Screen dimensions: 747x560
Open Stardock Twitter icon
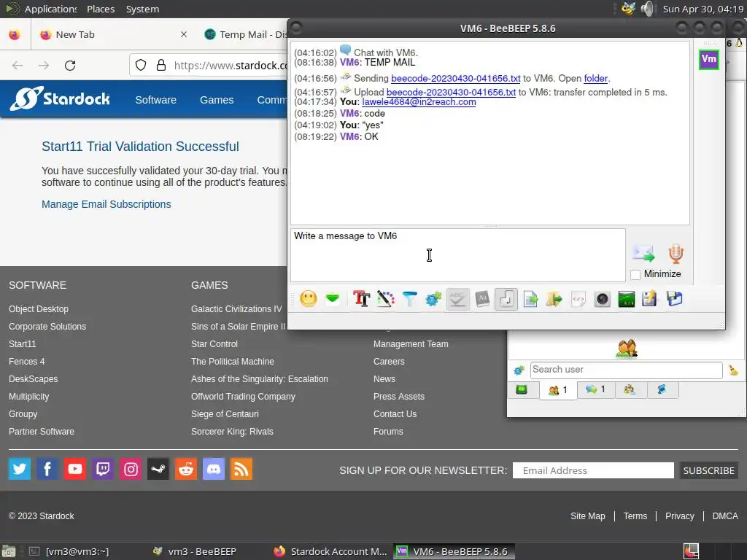(x=20, y=469)
